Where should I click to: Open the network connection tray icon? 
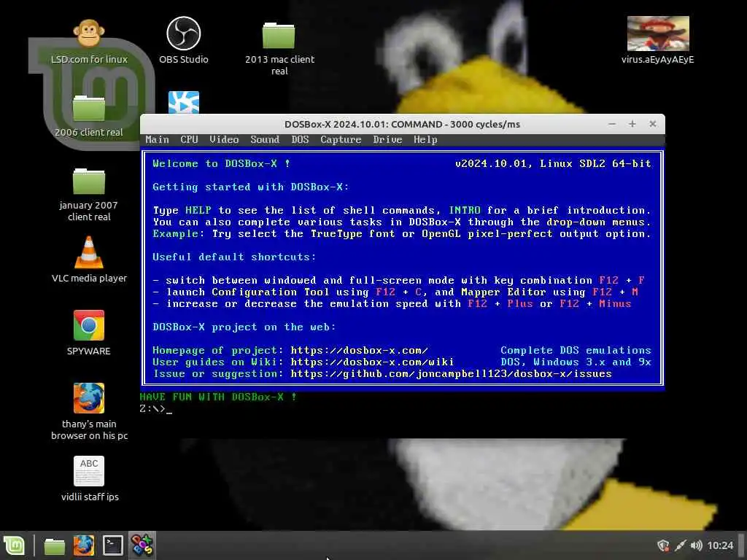(681, 545)
